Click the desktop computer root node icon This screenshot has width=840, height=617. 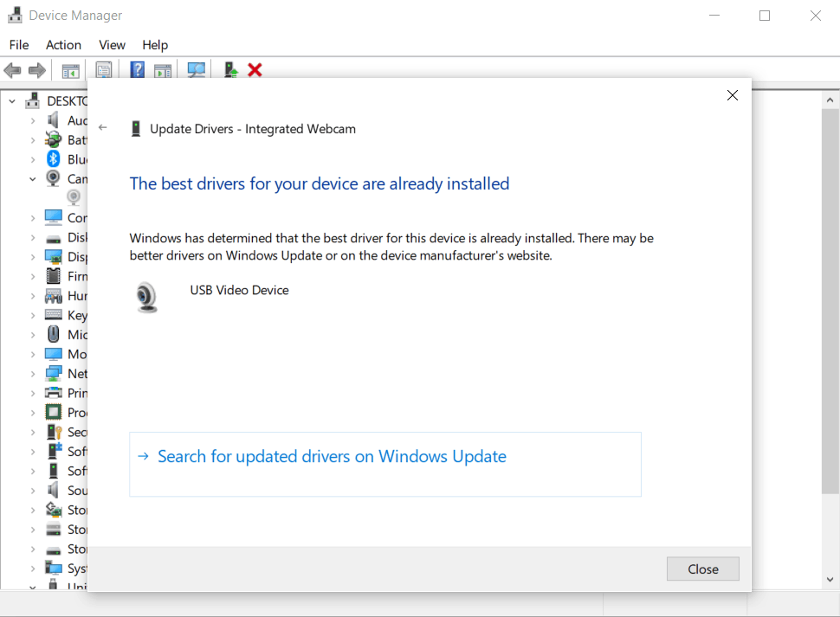(32, 100)
